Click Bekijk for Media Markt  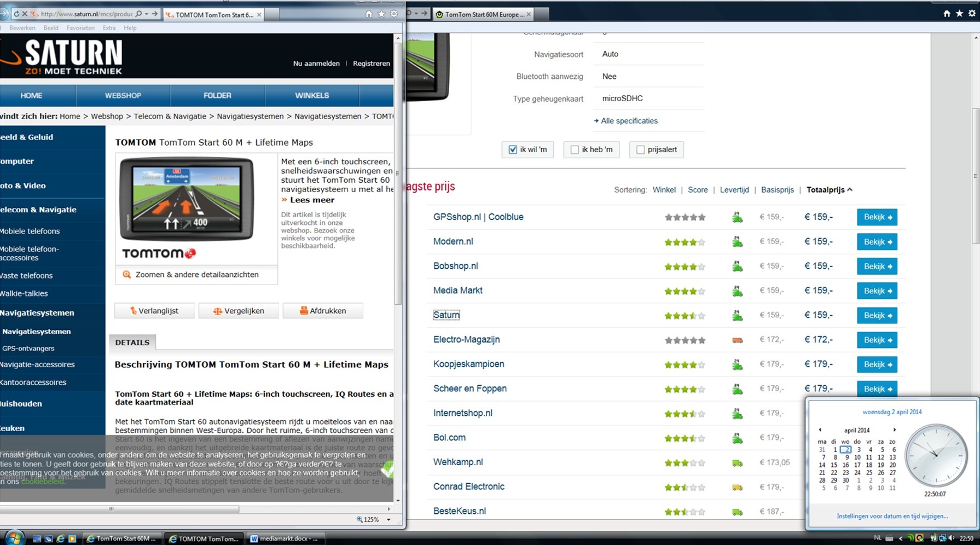(x=877, y=291)
